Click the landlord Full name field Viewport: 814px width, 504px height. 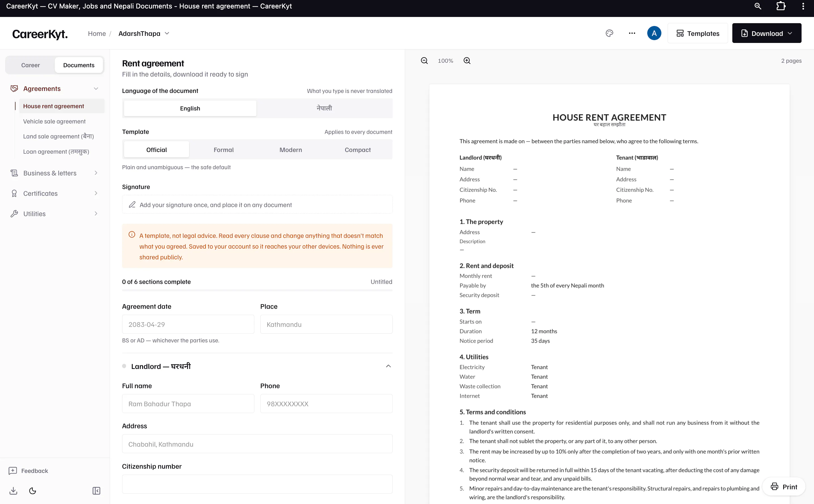pyautogui.click(x=188, y=404)
